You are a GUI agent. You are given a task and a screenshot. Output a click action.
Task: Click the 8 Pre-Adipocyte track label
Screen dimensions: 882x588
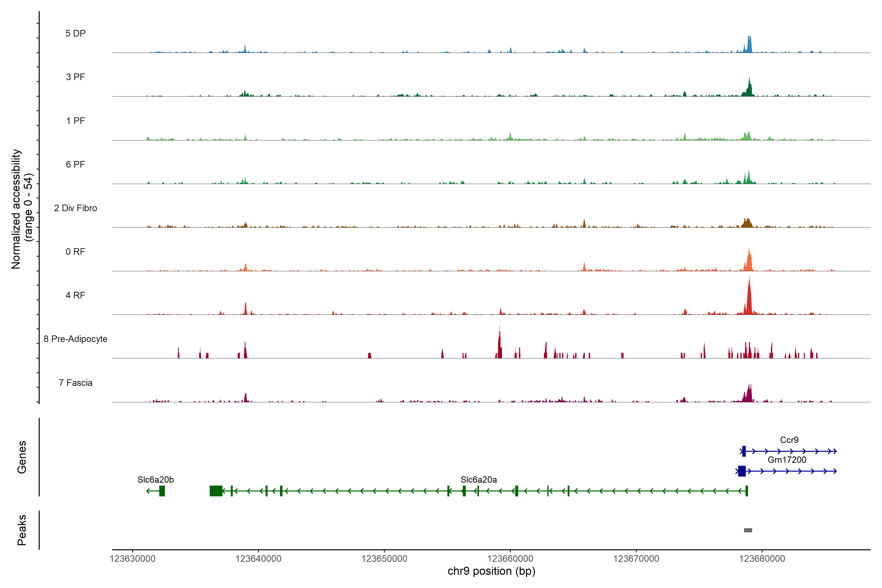coord(75,339)
